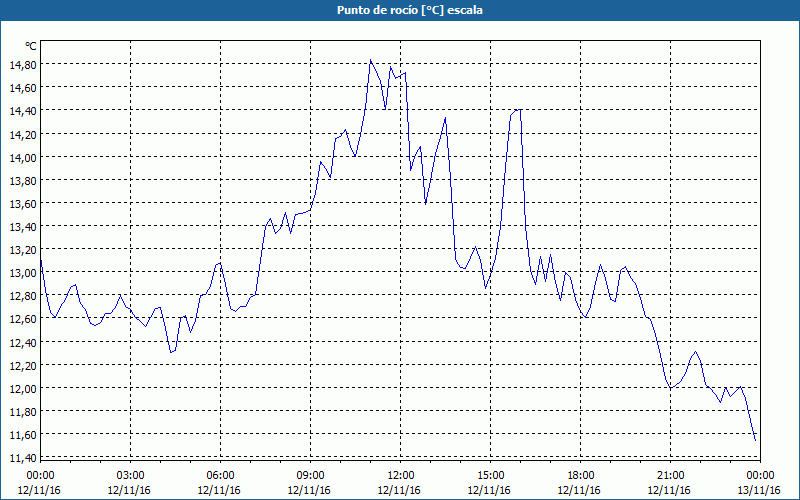Select the 13,60 y-axis value
Image resolution: width=800 pixels, height=500 pixels.
(x=22, y=204)
